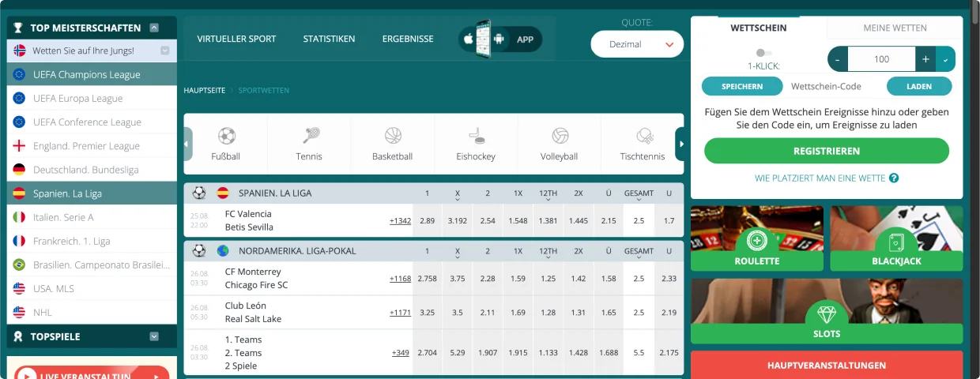Open UEFA Europa League in sidebar
The width and height of the screenshot is (980, 379).
pyautogui.click(x=92, y=99)
